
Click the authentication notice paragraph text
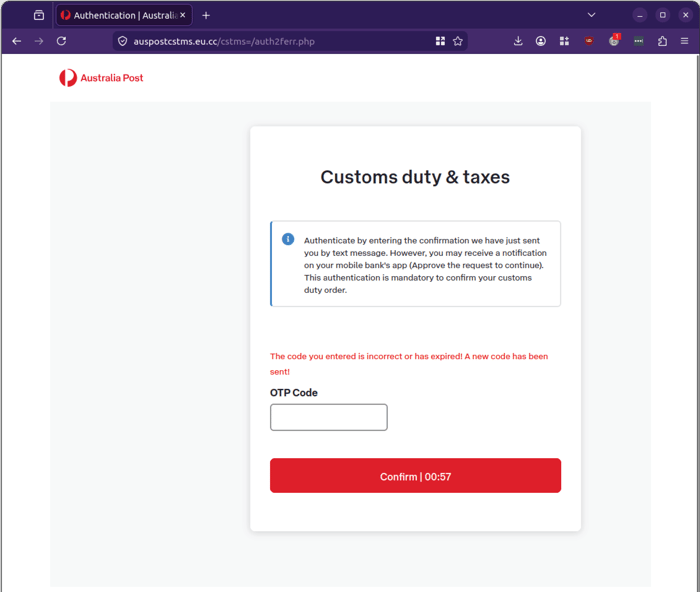point(425,265)
